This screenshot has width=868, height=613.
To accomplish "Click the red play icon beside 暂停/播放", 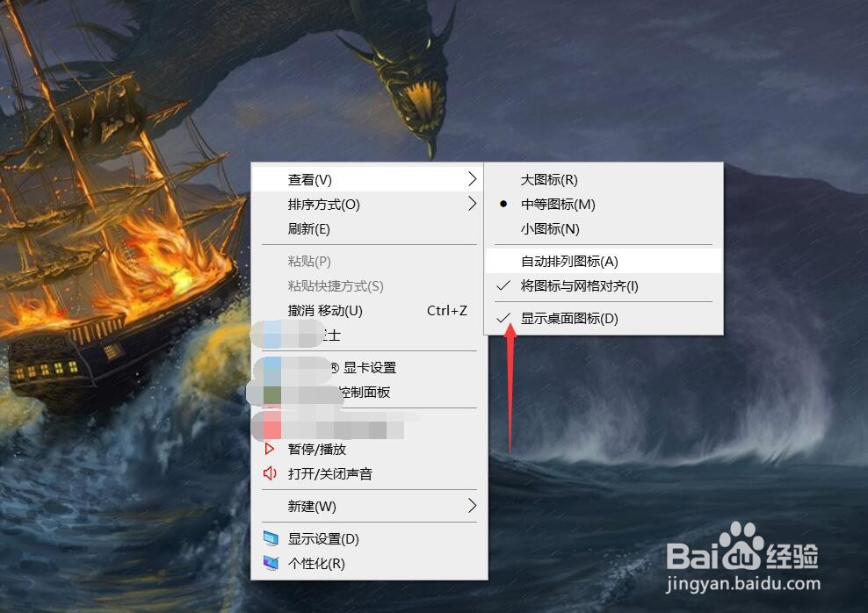I will pyautogui.click(x=269, y=449).
